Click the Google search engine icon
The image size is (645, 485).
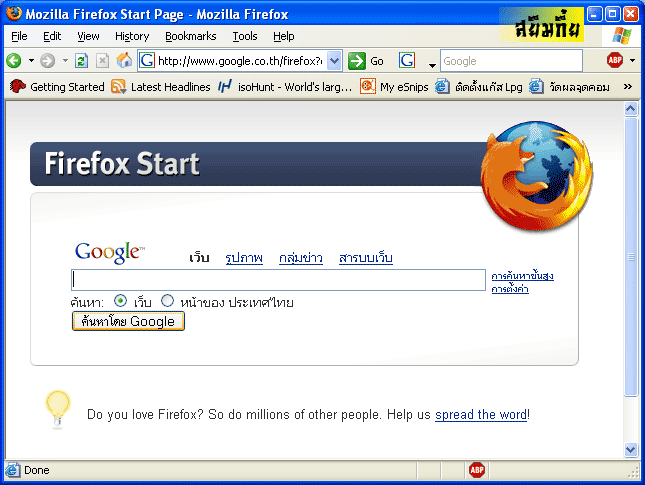(407, 60)
